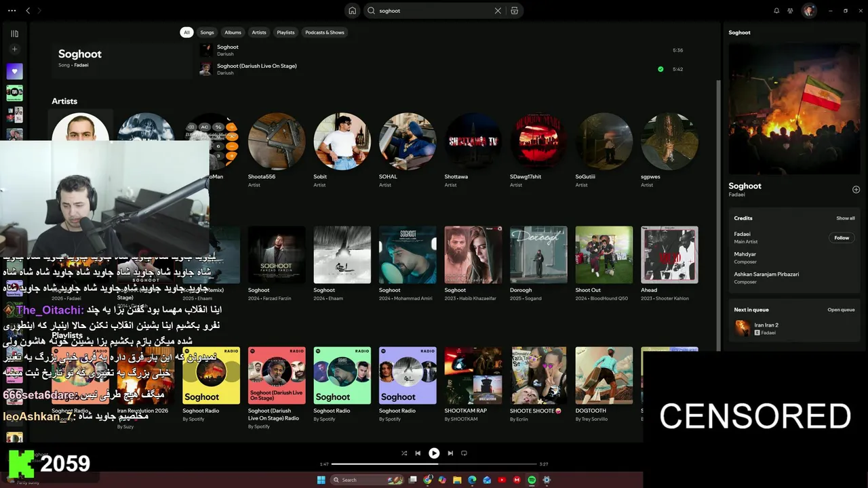Skip to the previous track
This screenshot has width=868, height=488.
pos(418,453)
